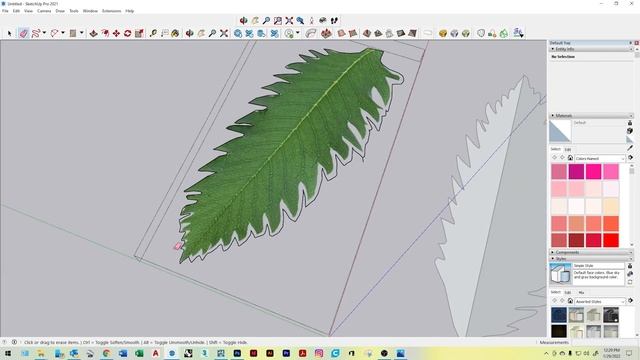Click the Simple Style name field
The height and width of the screenshot is (360, 640).
pos(598,266)
